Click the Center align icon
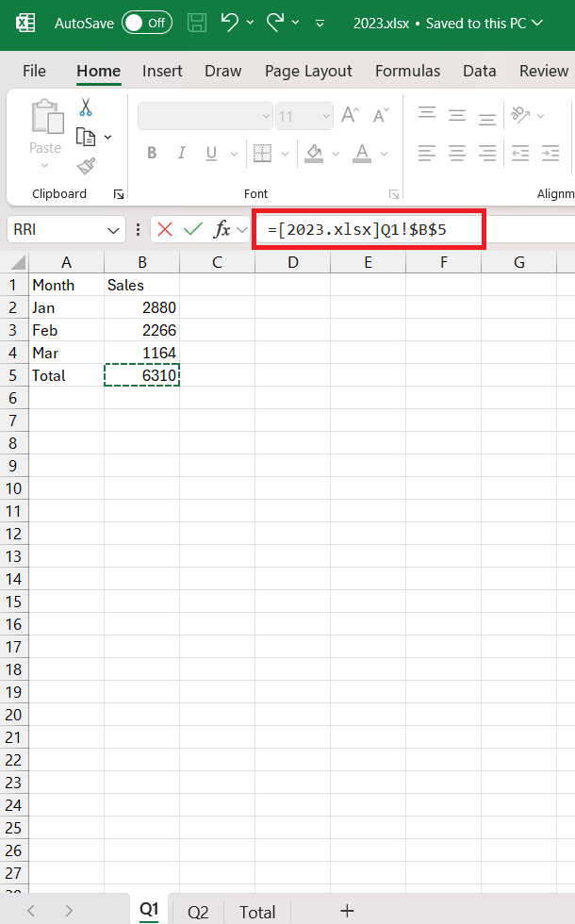This screenshot has height=924, width=575. click(457, 153)
